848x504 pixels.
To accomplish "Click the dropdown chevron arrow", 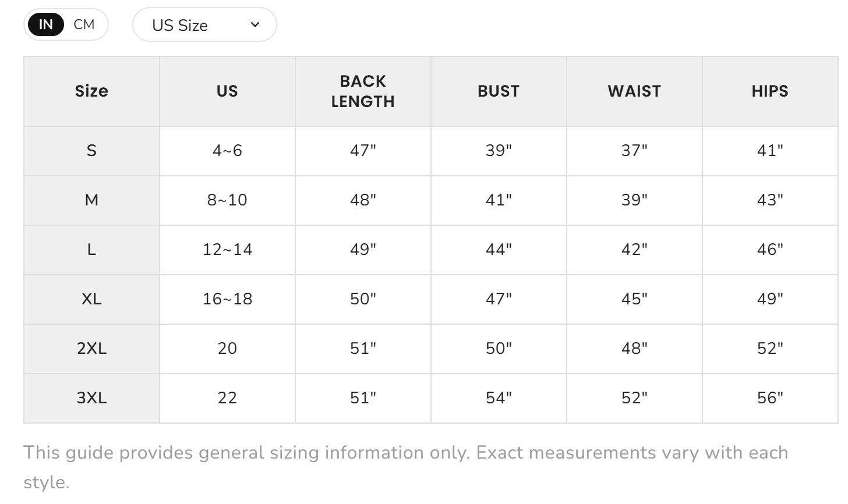I will click(x=255, y=24).
